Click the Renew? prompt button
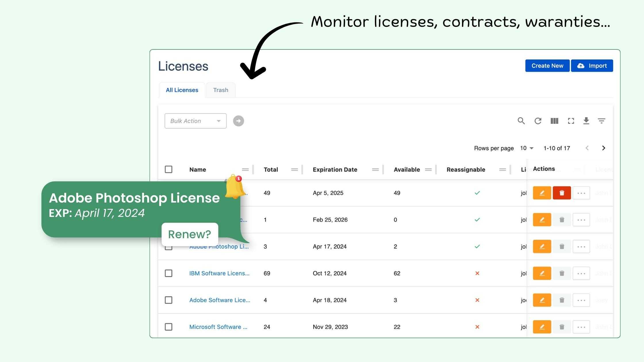Viewport: 644px width, 362px height. point(189,234)
